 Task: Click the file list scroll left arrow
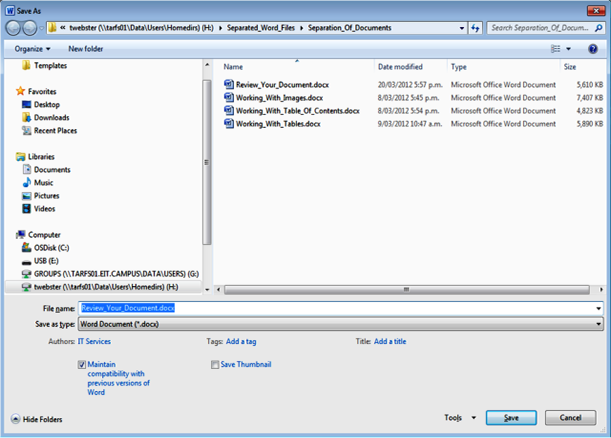click(218, 290)
